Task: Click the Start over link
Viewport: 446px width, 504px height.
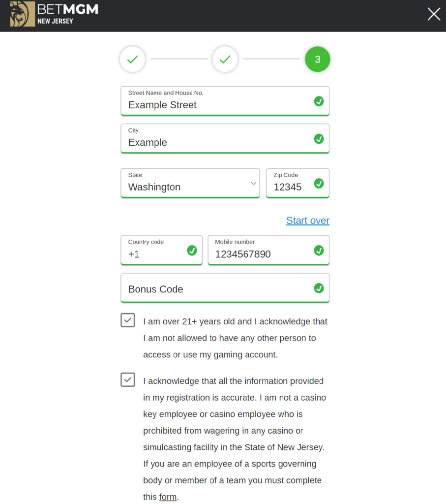Action: click(308, 220)
